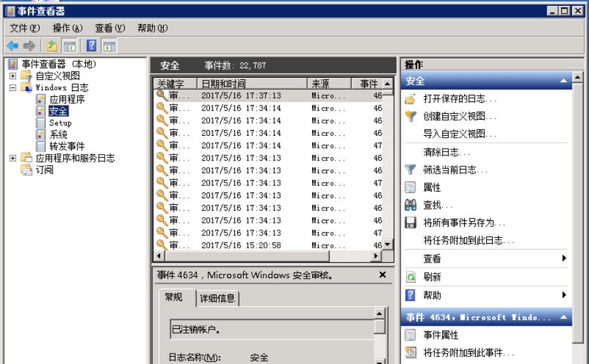589x364 pixels.
Task: Select the 转发事件 log in the tree
Action: click(x=67, y=146)
